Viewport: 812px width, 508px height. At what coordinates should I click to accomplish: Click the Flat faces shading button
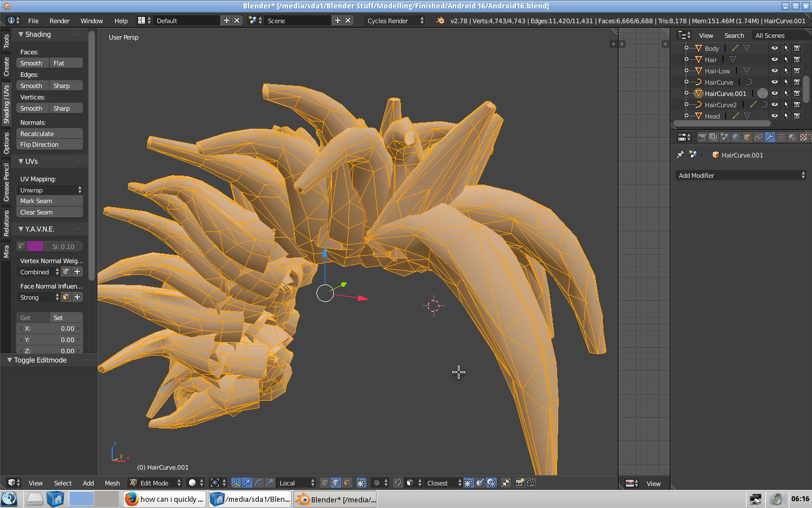pyautogui.click(x=66, y=63)
